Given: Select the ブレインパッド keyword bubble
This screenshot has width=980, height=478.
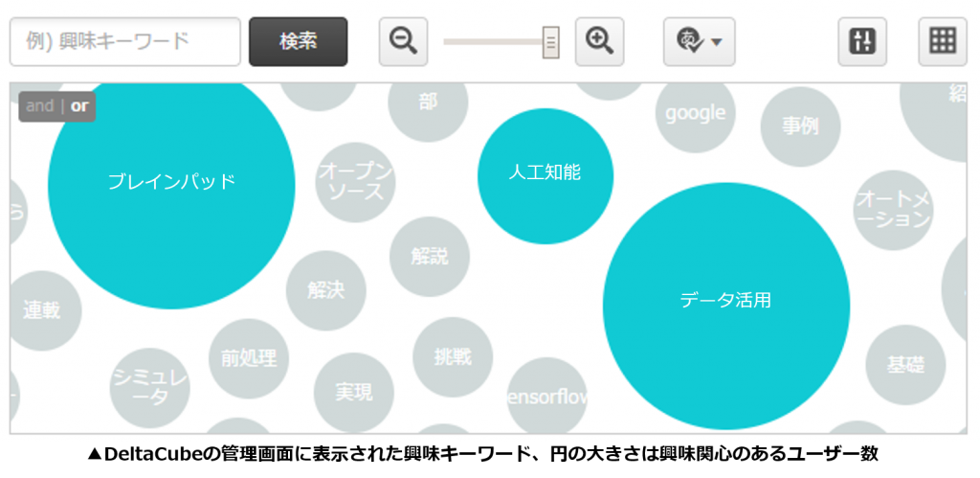Looking at the screenshot, I should (171, 183).
